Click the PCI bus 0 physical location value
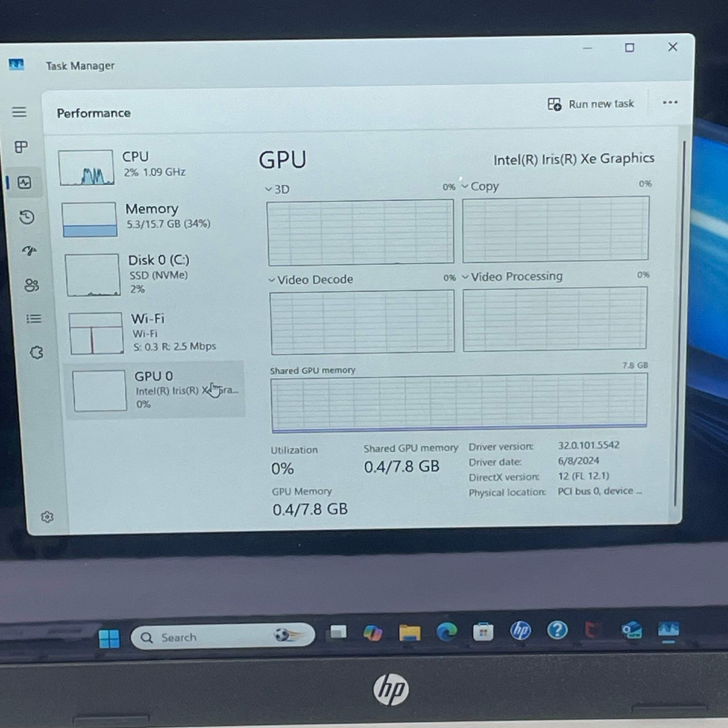 click(600, 491)
